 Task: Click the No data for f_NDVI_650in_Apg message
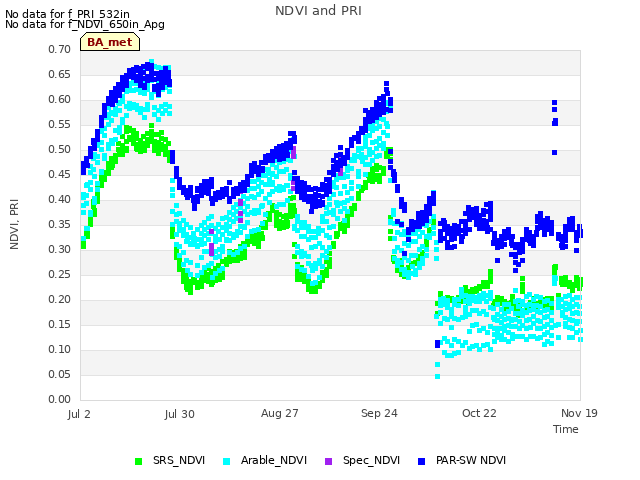pyautogui.click(x=85, y=25)
